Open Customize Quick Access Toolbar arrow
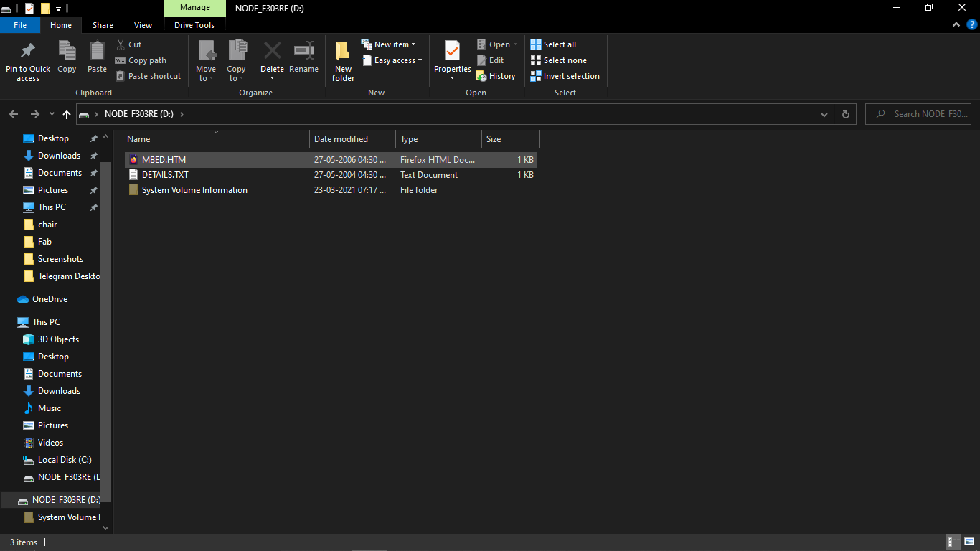This screenshot has width=980, height=551. click(x=59, y=9)
